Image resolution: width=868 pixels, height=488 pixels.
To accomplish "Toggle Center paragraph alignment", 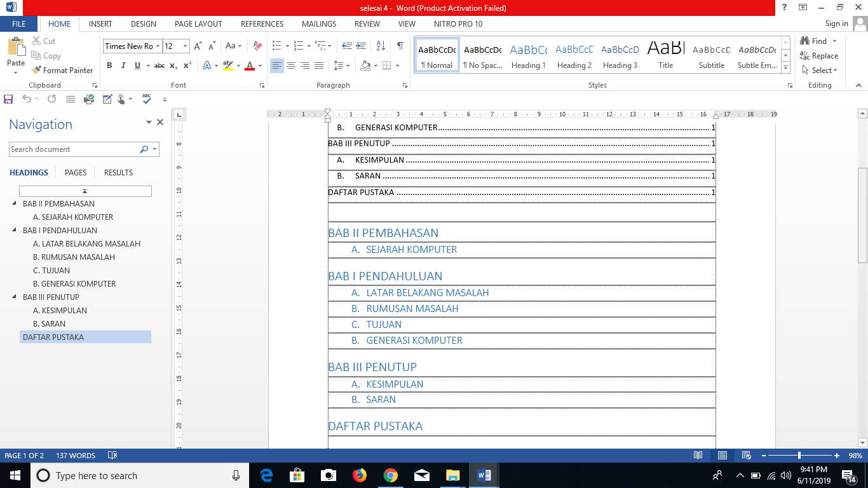I will point(291,65).
